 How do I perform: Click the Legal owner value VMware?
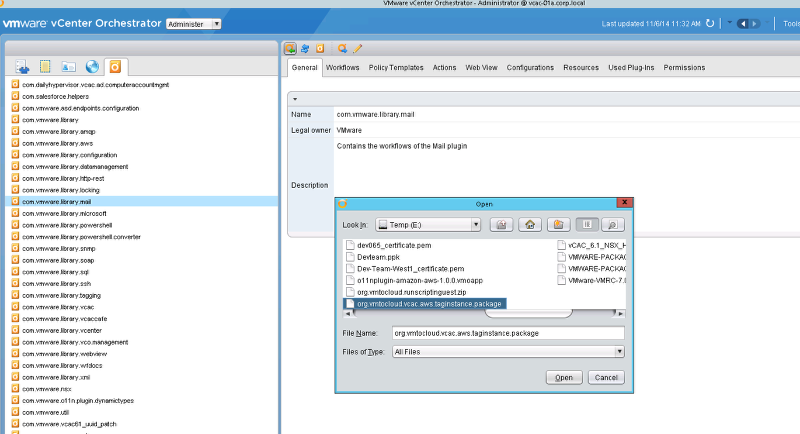(349, 130)
